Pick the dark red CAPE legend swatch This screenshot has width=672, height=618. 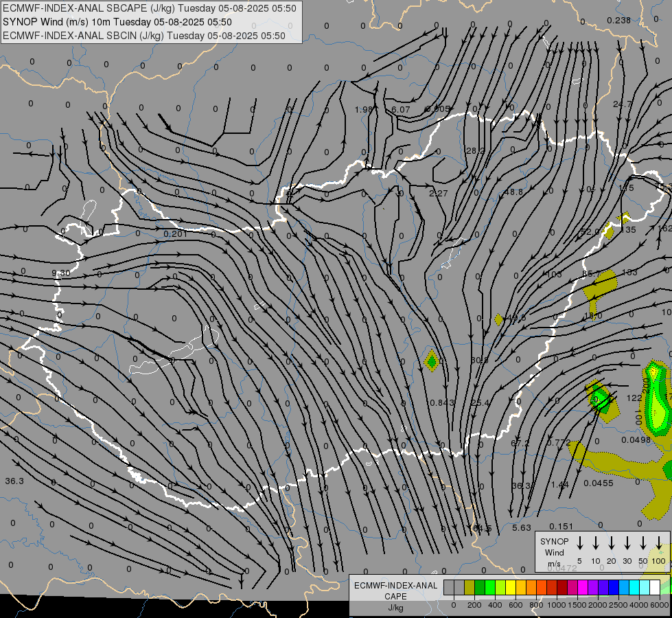(x=562, y=587)
